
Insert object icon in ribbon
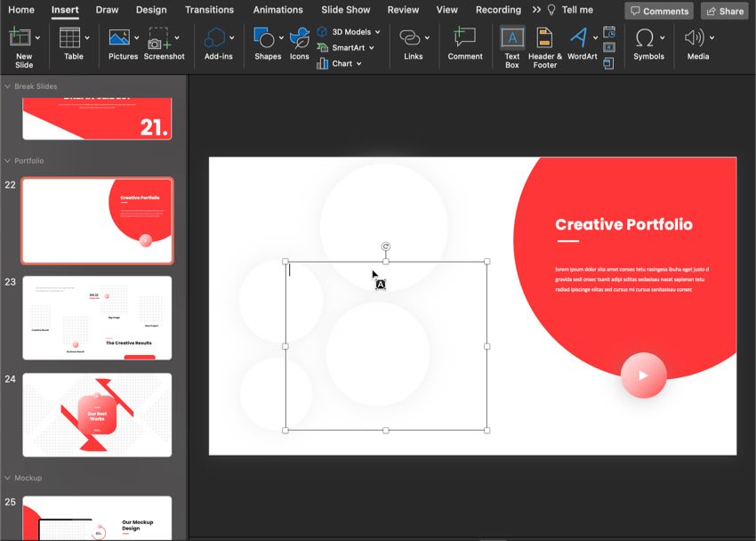[x=609, y=63]
